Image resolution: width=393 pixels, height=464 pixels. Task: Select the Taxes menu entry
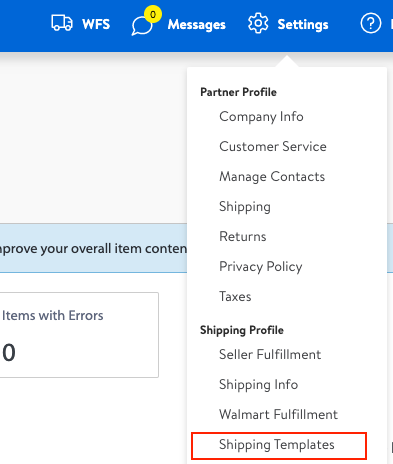point(235,296)
